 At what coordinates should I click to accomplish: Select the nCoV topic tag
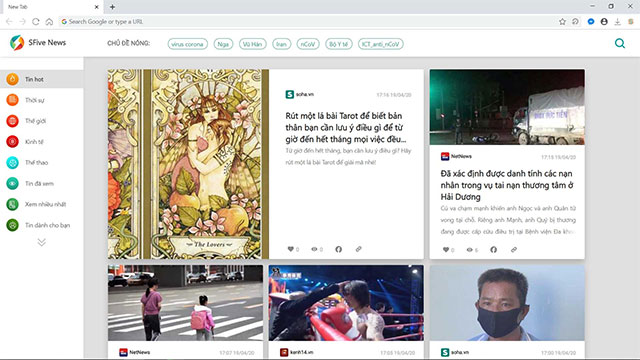coord(308,44)
